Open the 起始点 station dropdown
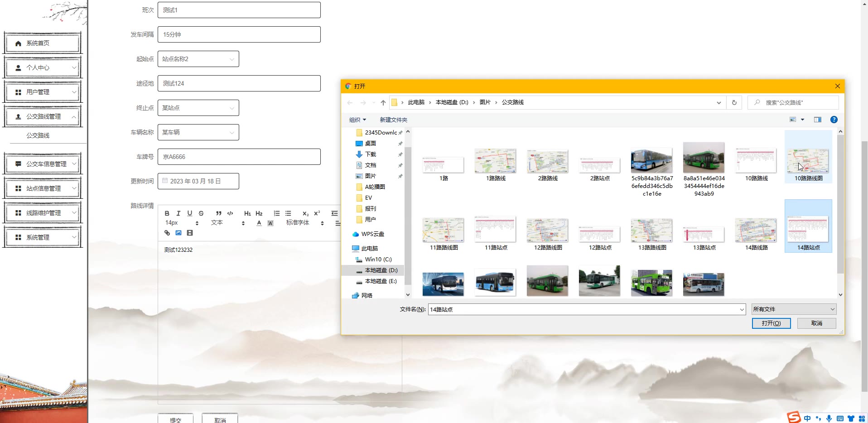The height and width of the screenshot is (423, 868). click(x=198, y=59)
